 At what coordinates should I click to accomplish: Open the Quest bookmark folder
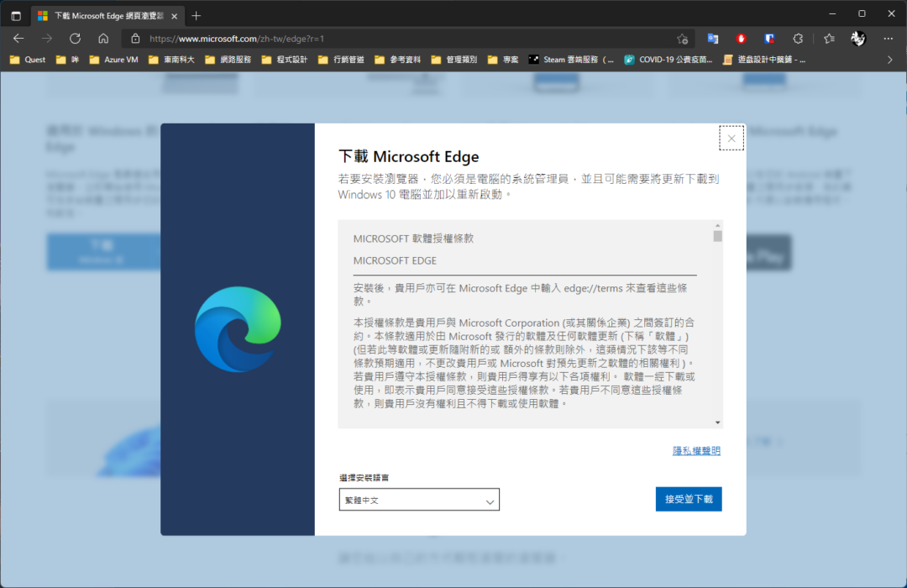(28, 60)
